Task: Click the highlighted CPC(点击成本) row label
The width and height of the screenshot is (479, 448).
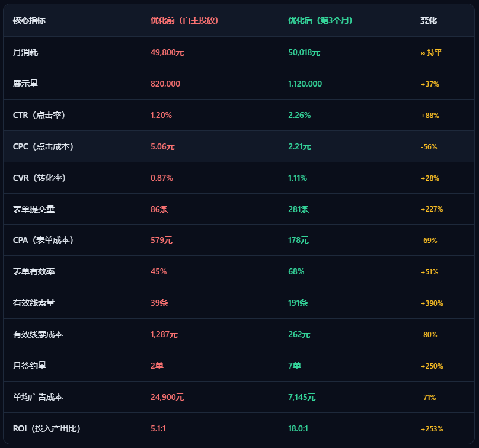Action: [x=43, y=146]
